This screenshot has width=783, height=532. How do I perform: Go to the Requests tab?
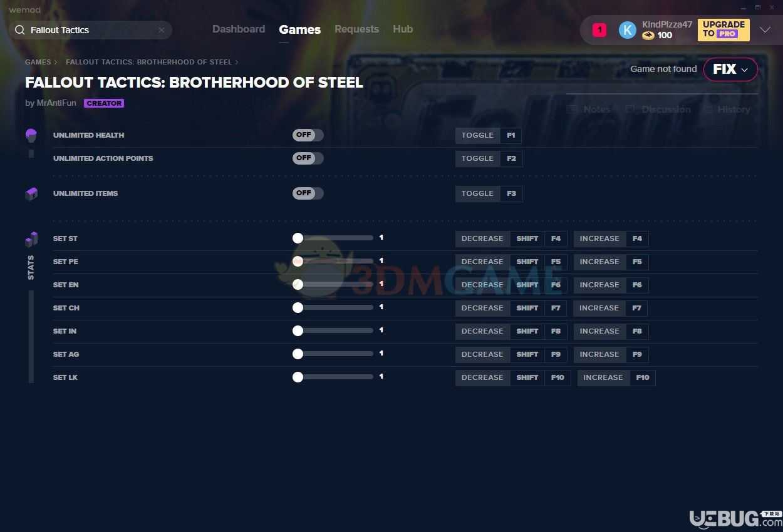pos(356,29)
